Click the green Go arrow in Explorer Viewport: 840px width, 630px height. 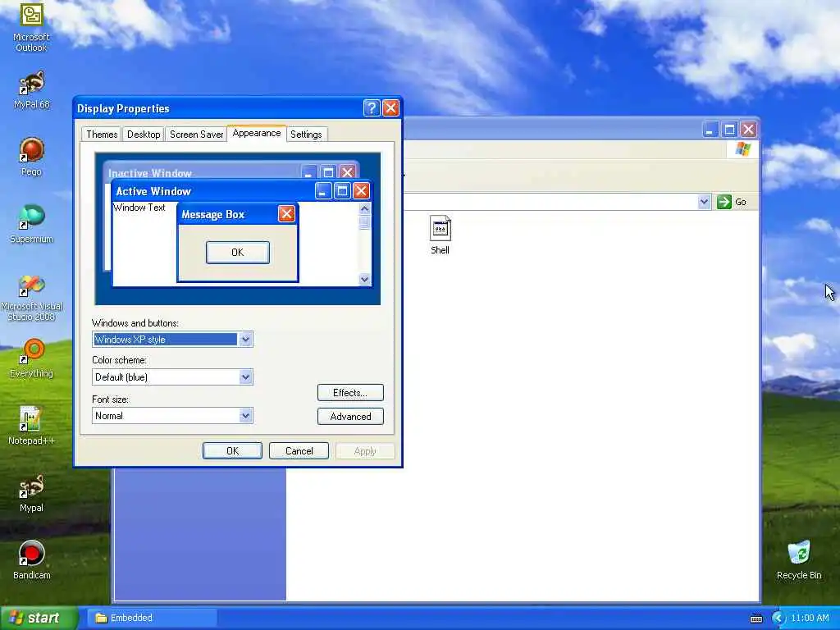pos(724,202)
